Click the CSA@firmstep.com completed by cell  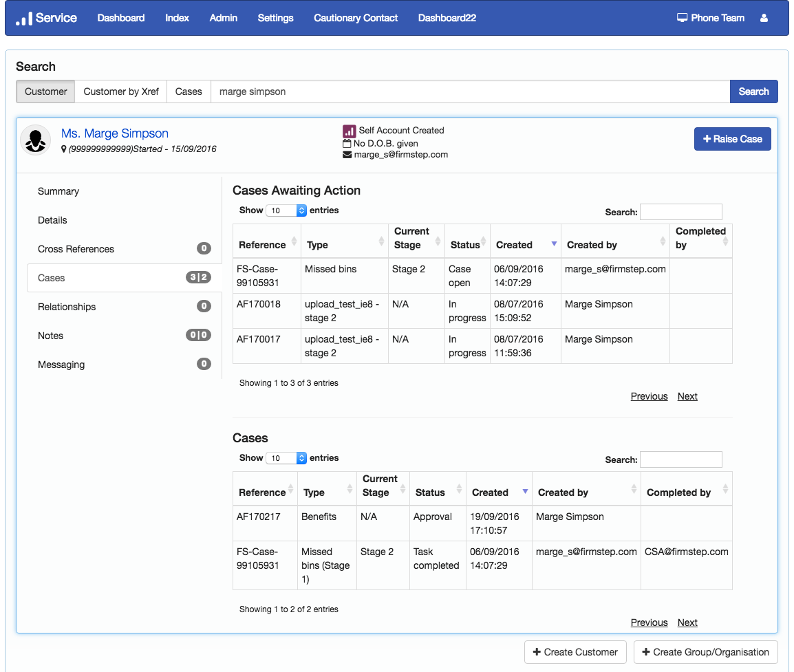point(687,565)
